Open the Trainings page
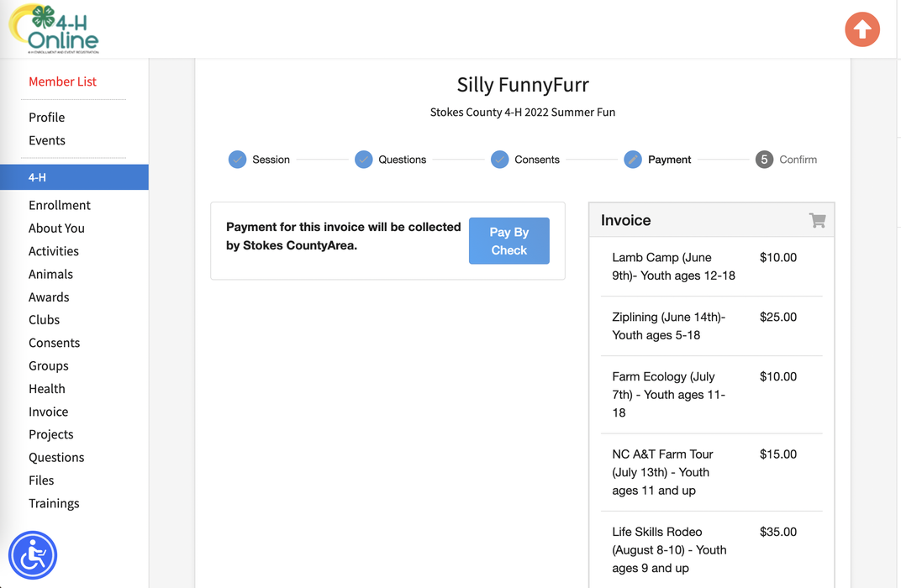Viewport: 901px width, 588px height. click(x=54, y=503)
